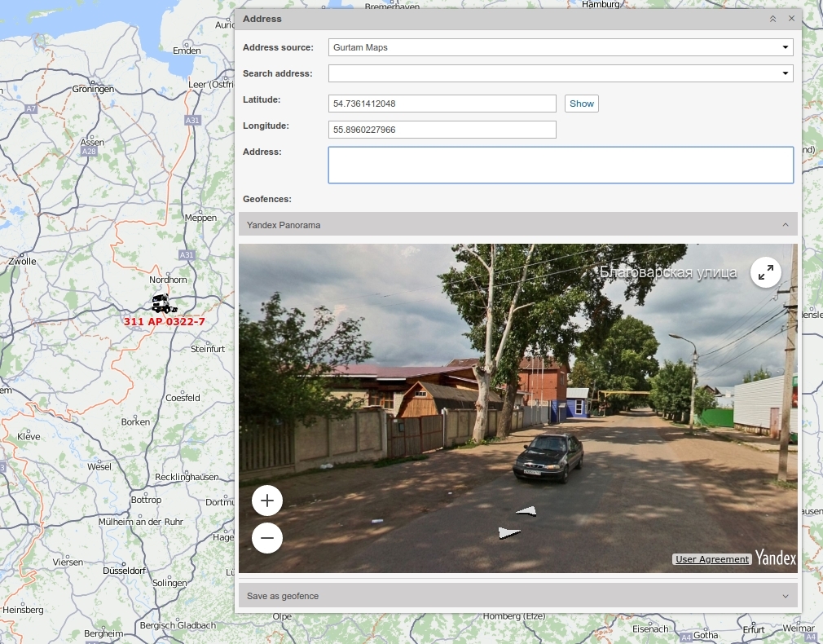Open the User Agreement link
The width and height of the screenshot is (823, 644).
point(711,559)
